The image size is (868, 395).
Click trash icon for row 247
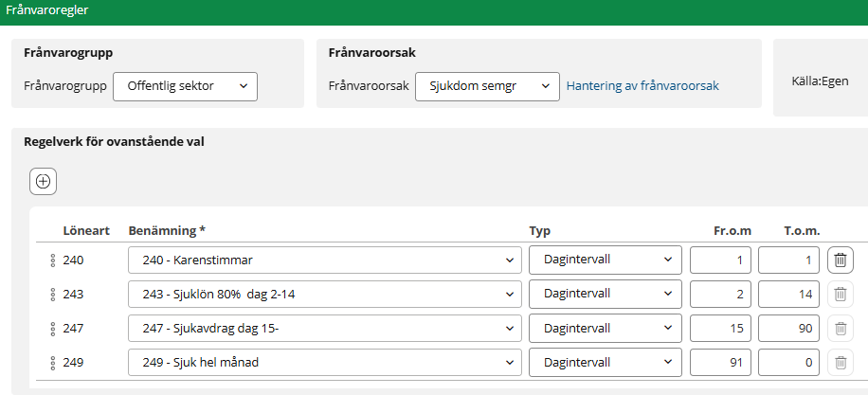pyautogui.click(x=840, y=329)
